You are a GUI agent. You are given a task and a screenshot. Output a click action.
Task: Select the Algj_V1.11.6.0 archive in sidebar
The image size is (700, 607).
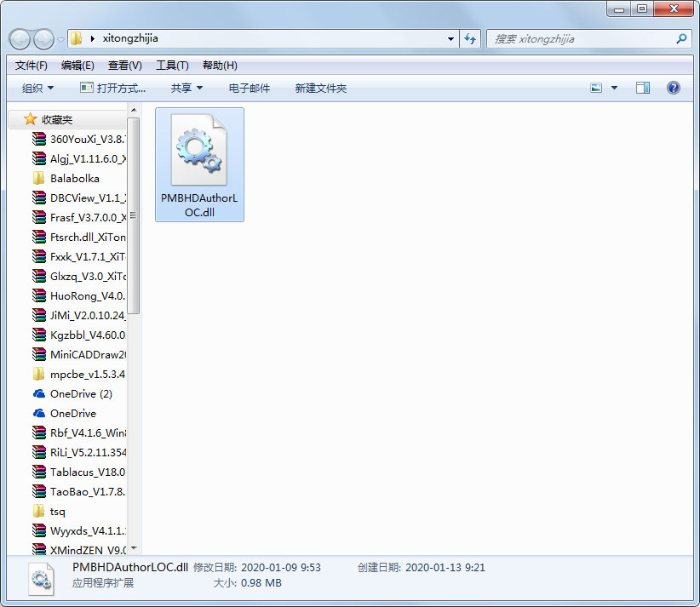coord(78,159)
